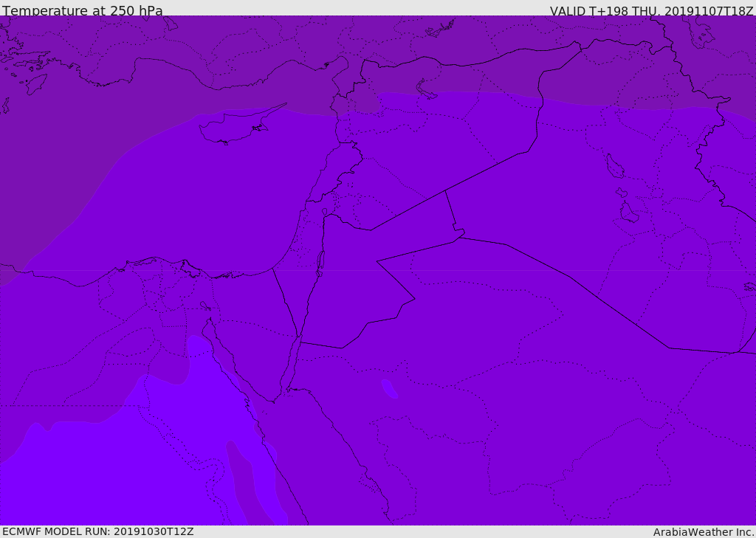Screen dimensions: 756x538
Task: Click the 'ArabiaWeather Inc.' credit text
Action: tap(704, 532)
